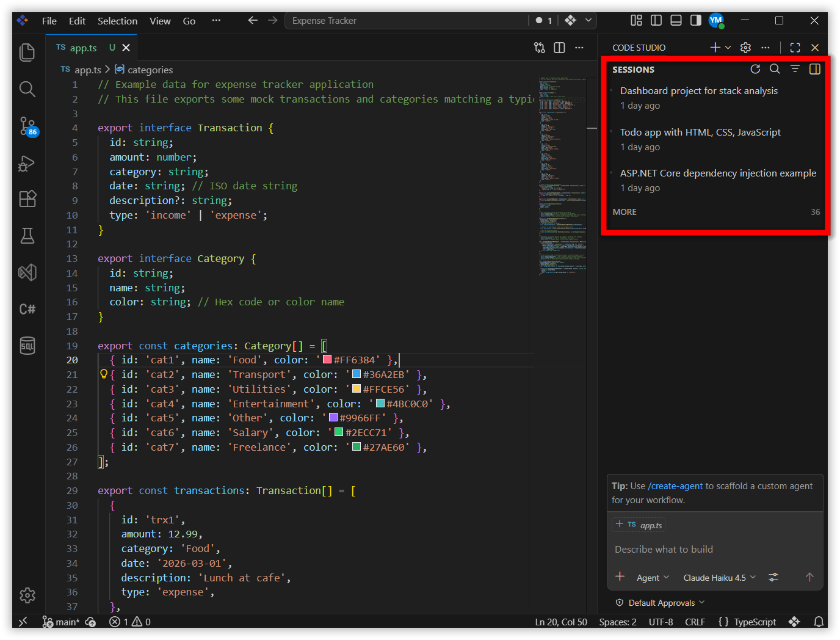The image size is (840, 640).
Task: Click the #36A2EB color swatch for Transport
Action: pos(357,374)
